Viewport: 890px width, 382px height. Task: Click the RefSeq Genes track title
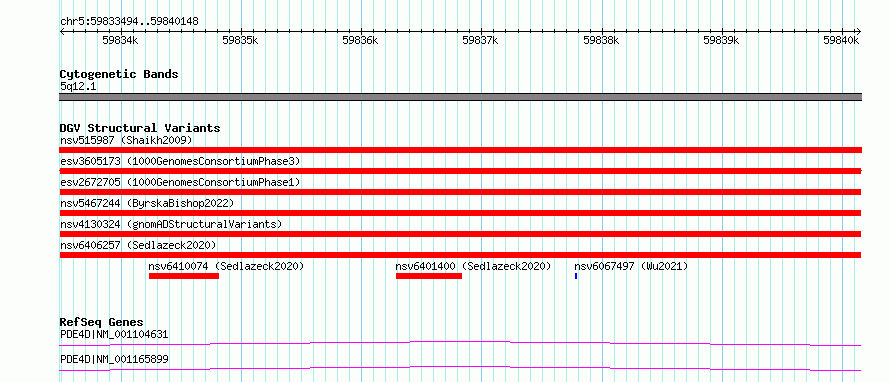pos(102,322)
